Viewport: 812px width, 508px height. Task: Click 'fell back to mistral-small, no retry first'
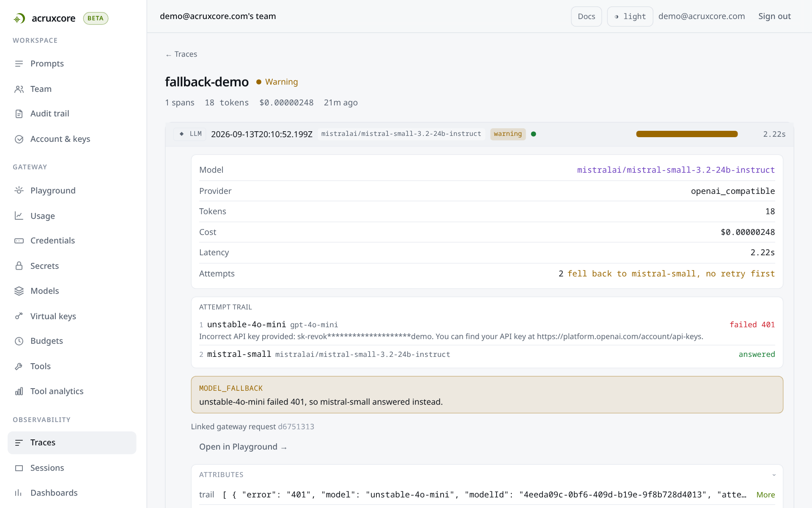671,274
